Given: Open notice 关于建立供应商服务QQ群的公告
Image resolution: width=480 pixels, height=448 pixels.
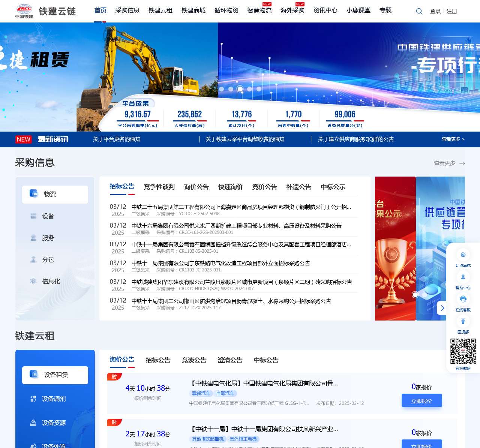Looking at the screenshot, I should [356, 139].
